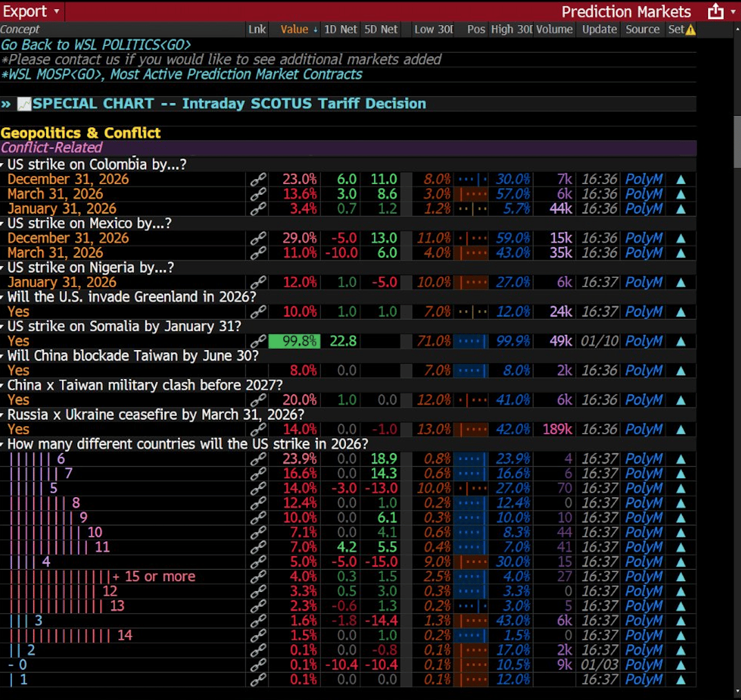741x700 pixels.
Task: Click link icon for Russia Ukraine ceasefire Yes
Action: tap(258, 430)
